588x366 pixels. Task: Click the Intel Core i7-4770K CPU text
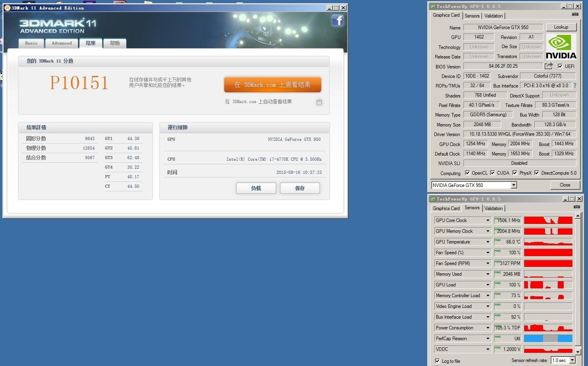274,159
